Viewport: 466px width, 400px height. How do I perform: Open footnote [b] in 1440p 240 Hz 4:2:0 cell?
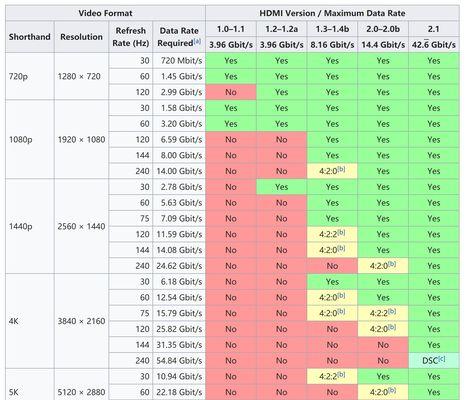[x=392, y=264]
